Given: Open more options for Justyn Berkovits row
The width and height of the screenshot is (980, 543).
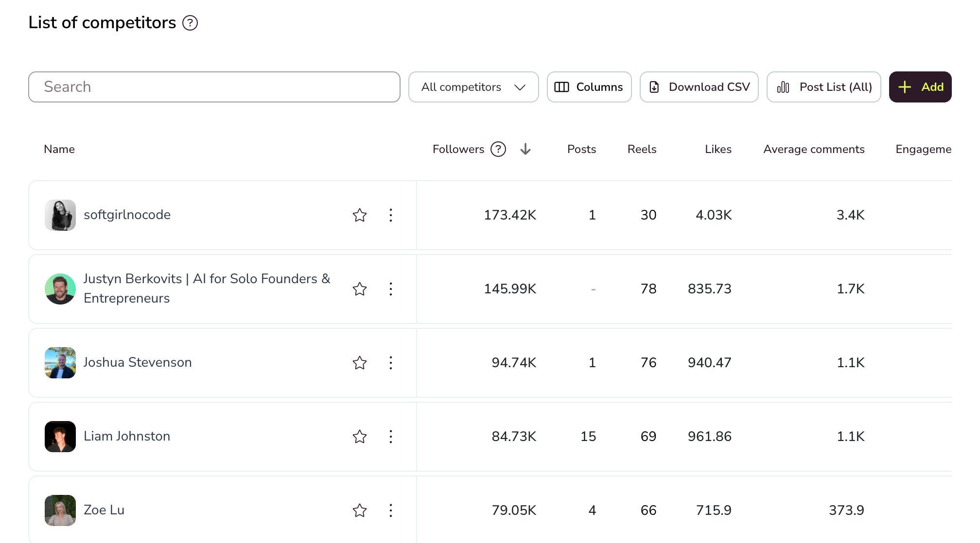Looking at the screenshot, I should 391,289.
